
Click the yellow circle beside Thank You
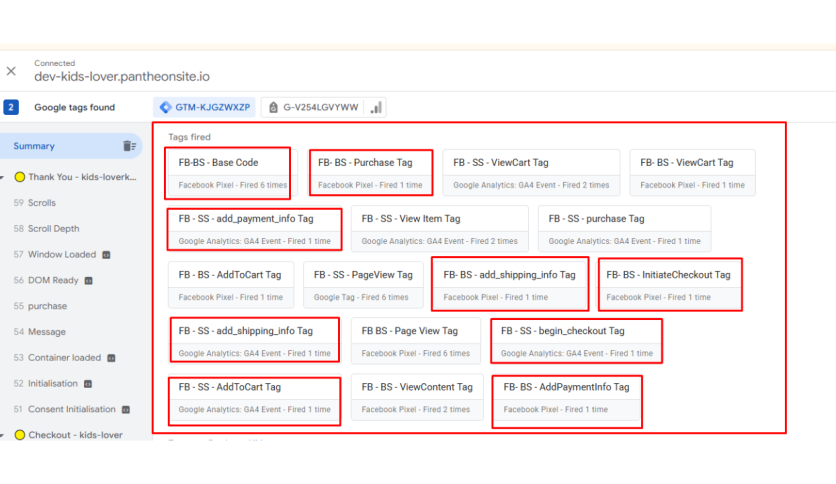point(20,177)
